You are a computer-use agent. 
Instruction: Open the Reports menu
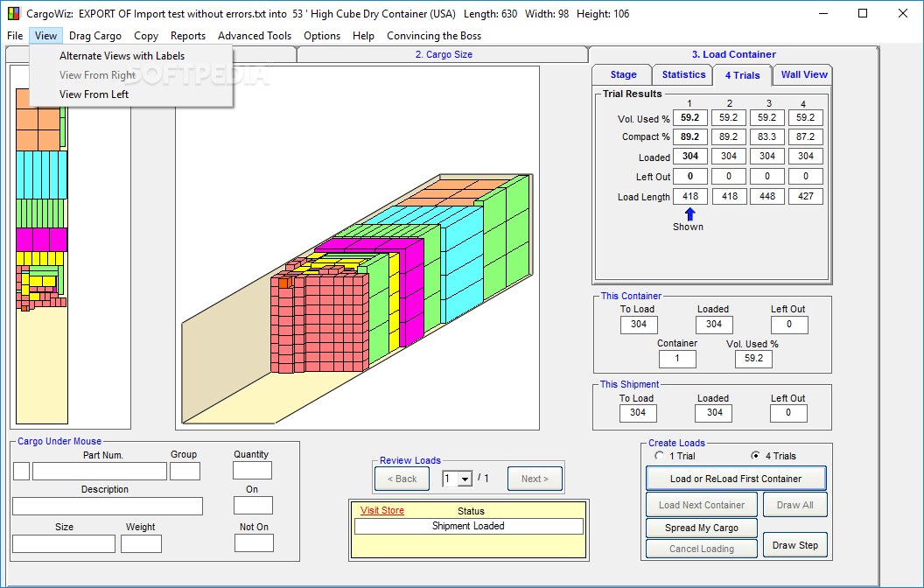(x=188, y=35)
